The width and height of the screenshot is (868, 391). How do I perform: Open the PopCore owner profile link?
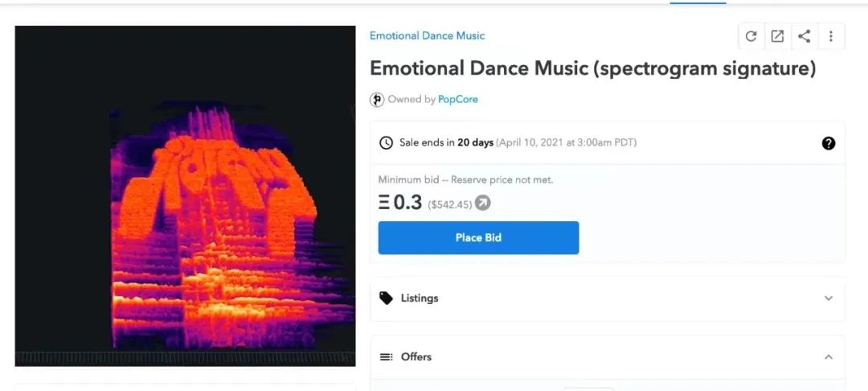458,100
